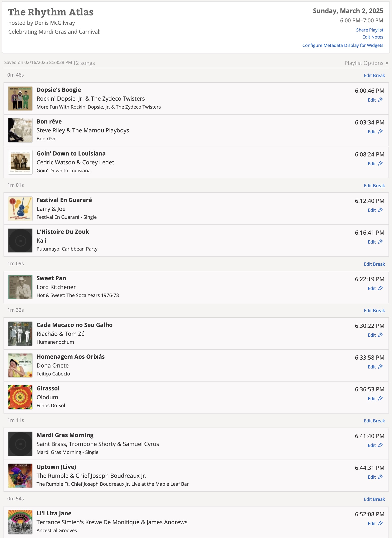Click pencil icon for Li'l Liza Jane
The image size is (392, 538).
380,524
